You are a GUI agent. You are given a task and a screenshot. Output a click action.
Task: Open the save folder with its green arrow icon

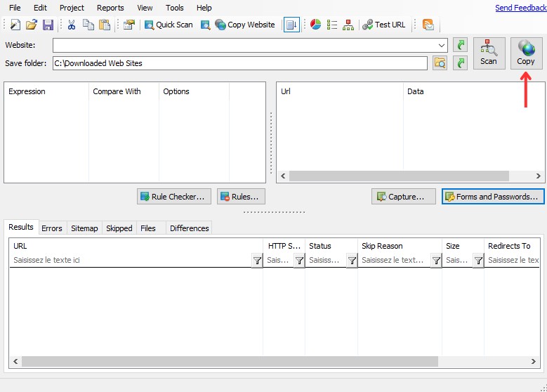[x=460, y=63]
